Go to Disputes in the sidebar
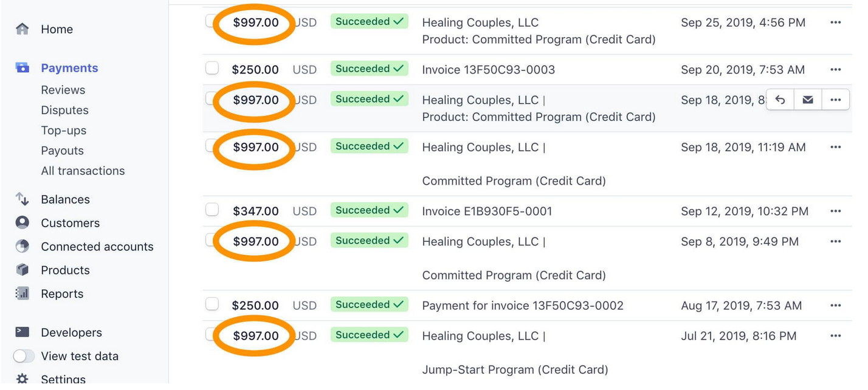The height and width of the screenshot is (390, 868). coord(64,110)
